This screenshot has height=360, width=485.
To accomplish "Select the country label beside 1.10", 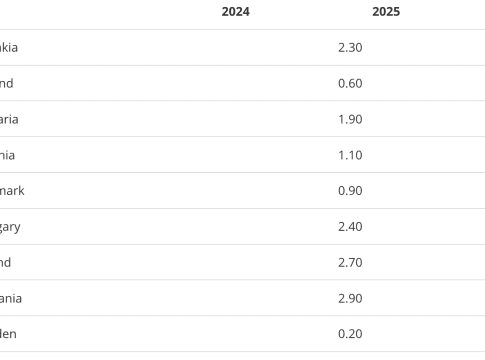I will tap(7, 155).
